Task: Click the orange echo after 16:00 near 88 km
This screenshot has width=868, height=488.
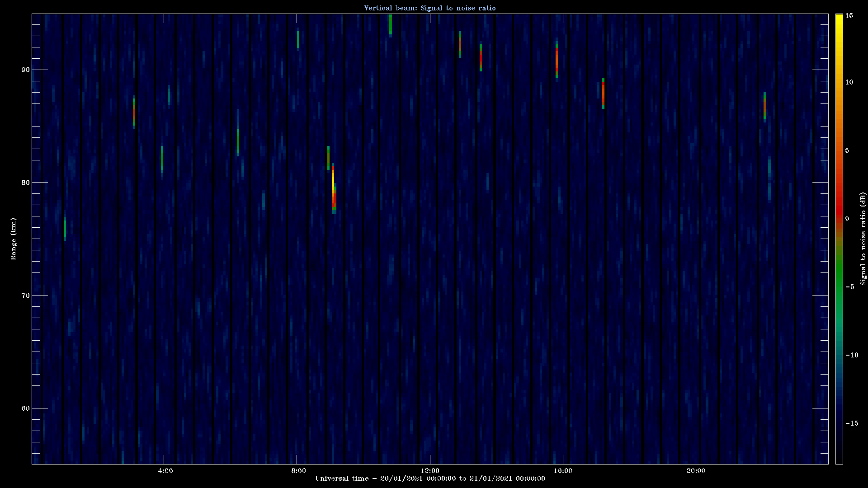Action: [603, 94]
